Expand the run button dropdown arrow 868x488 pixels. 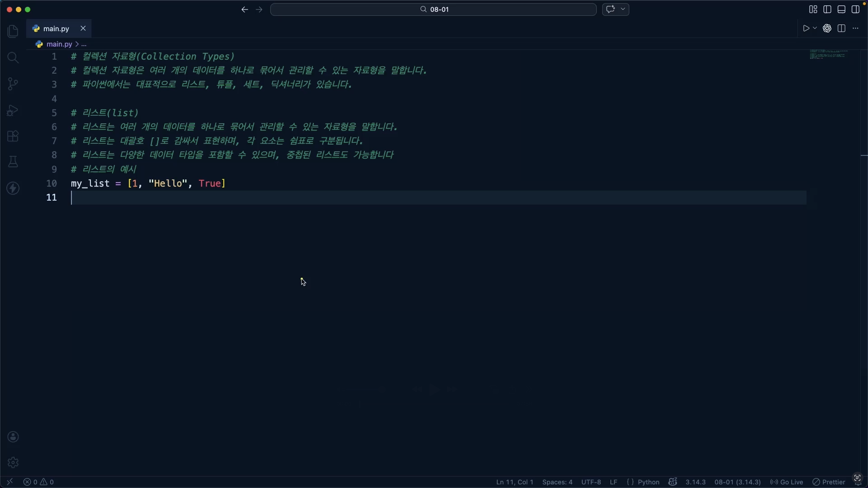click(815, 28)
